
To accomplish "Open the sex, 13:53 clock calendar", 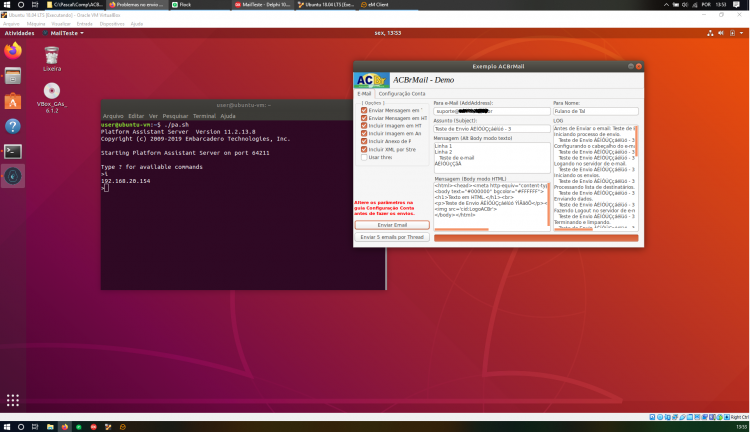I will 387,33.
